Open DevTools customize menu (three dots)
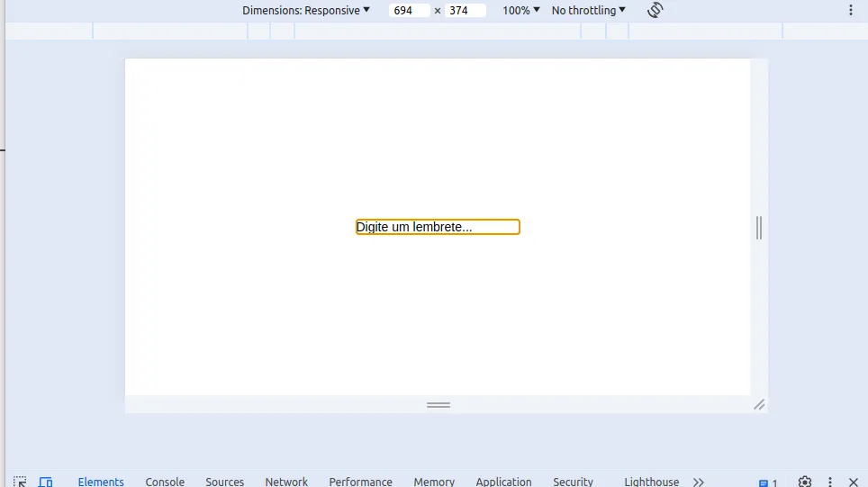This screenshot has width=868, height=487. pos(830,482)
